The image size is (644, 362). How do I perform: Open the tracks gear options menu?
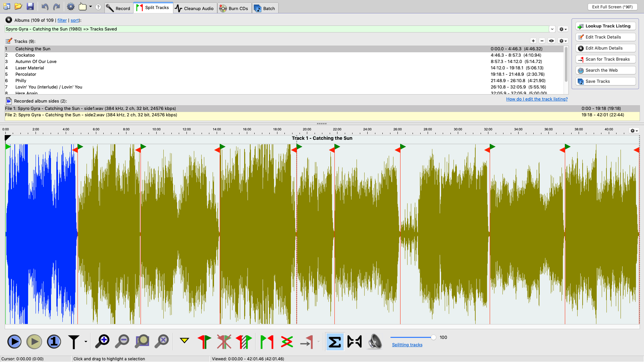pos(563,41)
